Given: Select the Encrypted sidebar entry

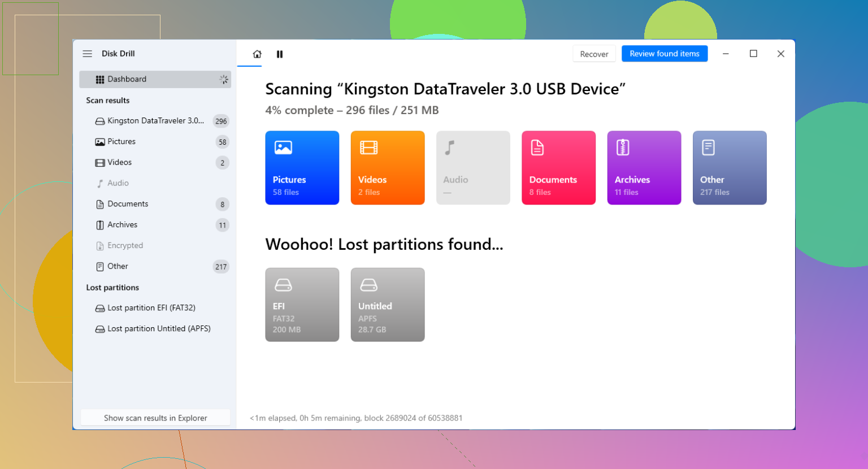Looking at the screenshot, I should tap(155, 246).
